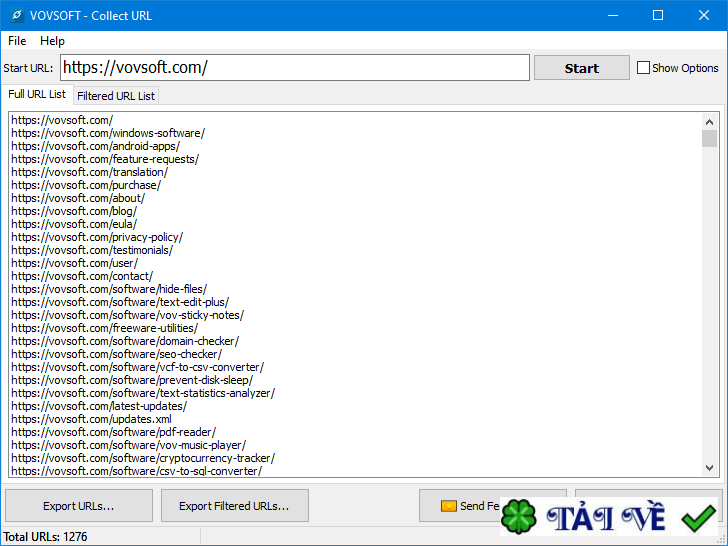Select the domain-checker URL line
The width and height of the screenshot is (728, 546).
point(125,341)
